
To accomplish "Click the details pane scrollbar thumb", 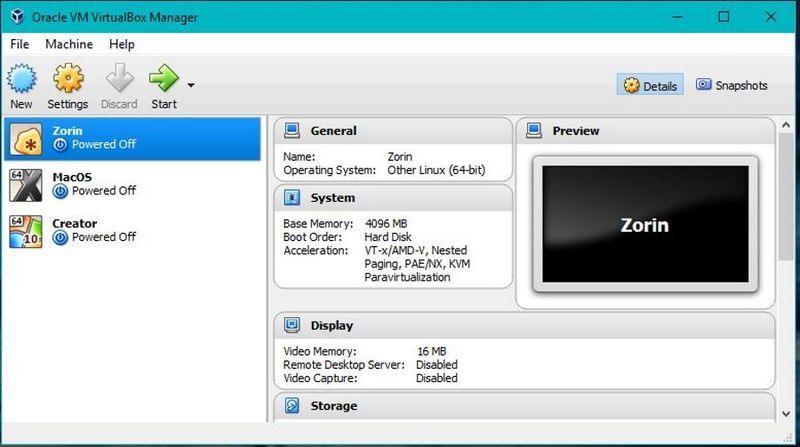I will pos(786,197).
